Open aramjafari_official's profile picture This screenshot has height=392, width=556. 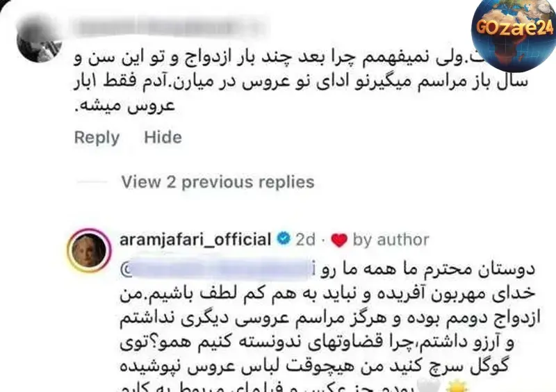click(89, 250)
